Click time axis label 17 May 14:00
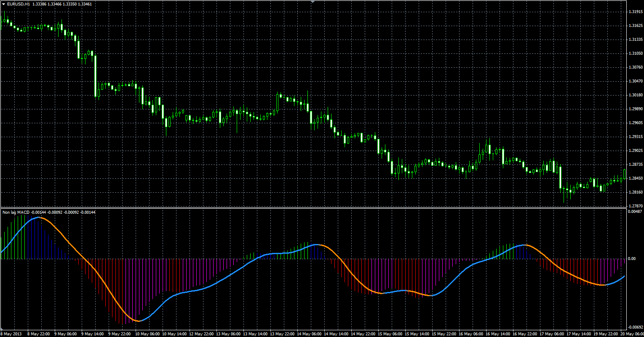The height and width of the screenshot is (337, 644). pyautogui.click(x=578, y=334)
